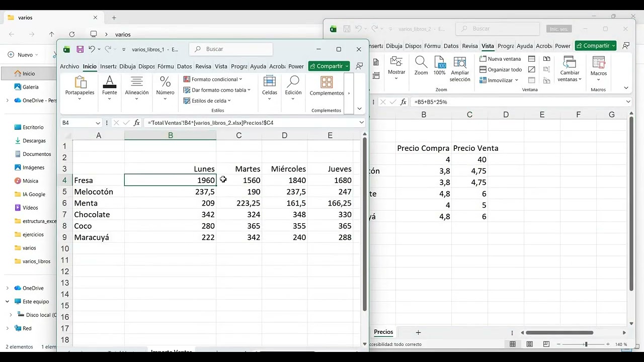Select column B header in varios_libros_1

[171, 135]
